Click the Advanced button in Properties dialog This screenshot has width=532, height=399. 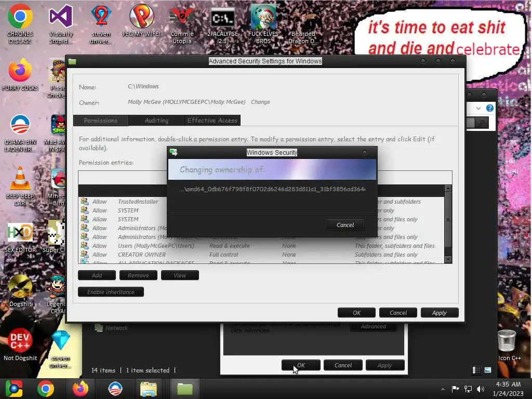[x=373, y=326]
